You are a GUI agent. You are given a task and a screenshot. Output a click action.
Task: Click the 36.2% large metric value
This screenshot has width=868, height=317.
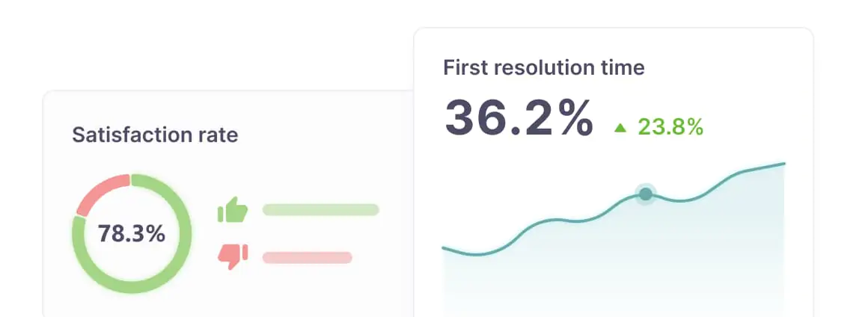point(519,119)
